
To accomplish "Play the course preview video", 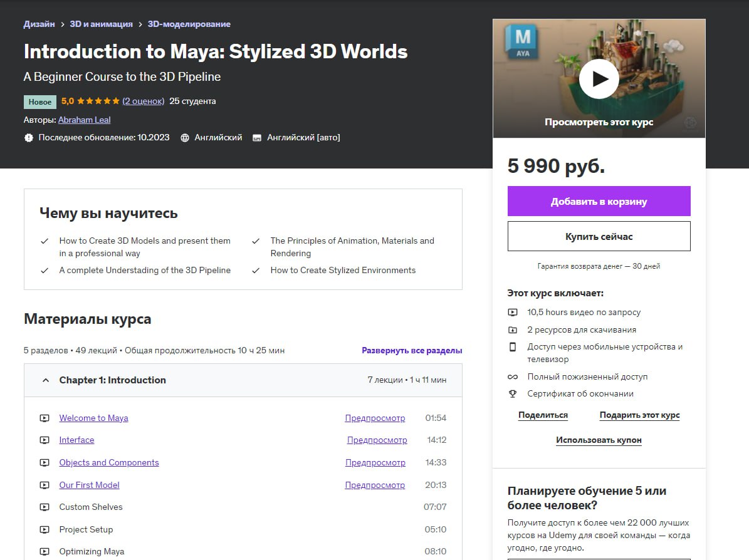I will 599,79.
